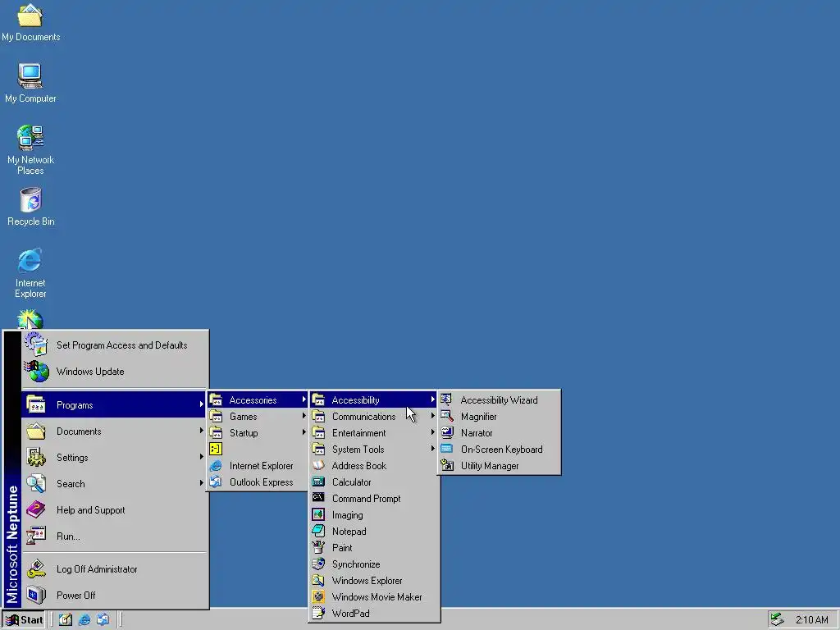The height and width of the screenshot is (630, 840).
Task: Click the Internet Explorer desktop icon
Action: pos(30,273)
